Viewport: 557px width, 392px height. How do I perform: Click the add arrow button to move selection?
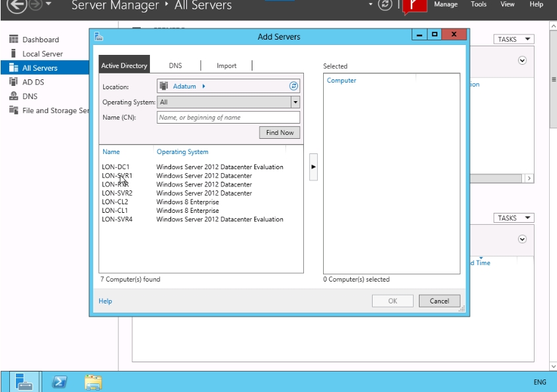(x=313, y=167)
